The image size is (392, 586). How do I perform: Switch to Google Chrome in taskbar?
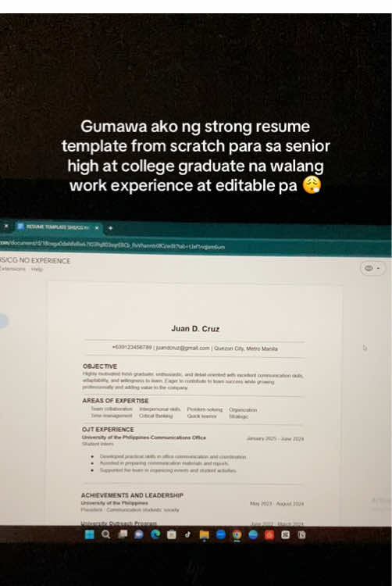point(237,534)
